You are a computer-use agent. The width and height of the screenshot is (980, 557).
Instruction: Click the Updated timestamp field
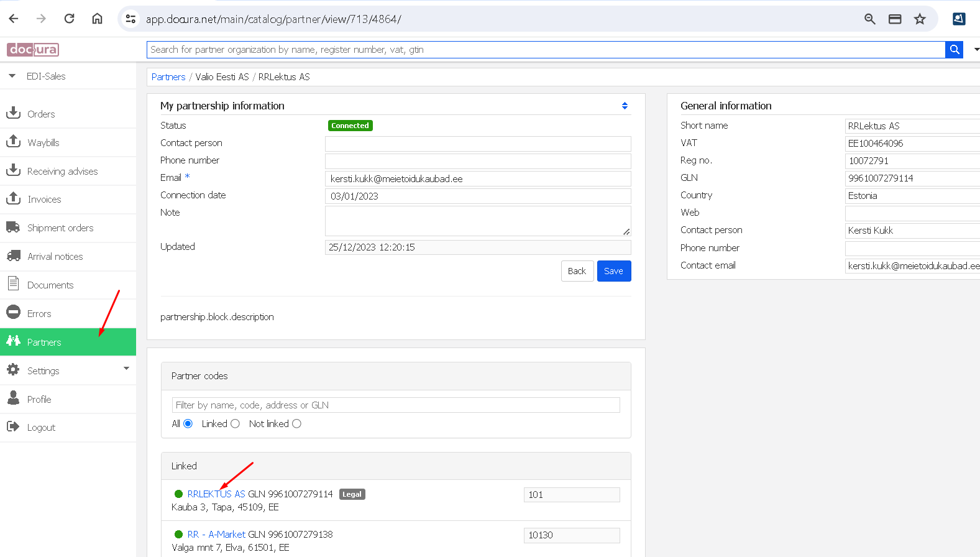pos(478,247)
